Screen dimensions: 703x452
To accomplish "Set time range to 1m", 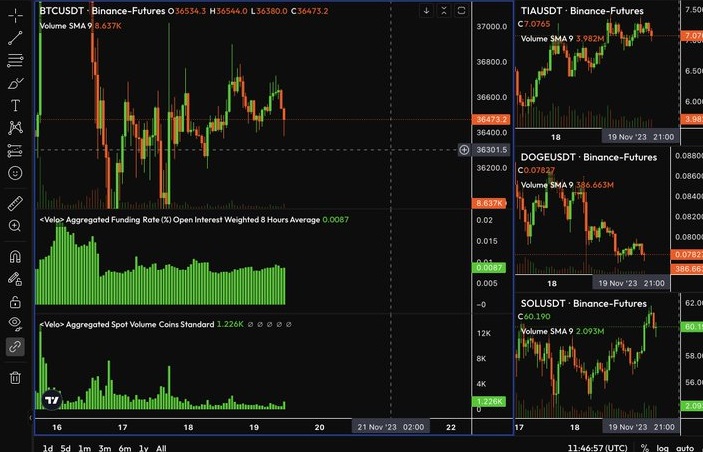I will point(84,448).
